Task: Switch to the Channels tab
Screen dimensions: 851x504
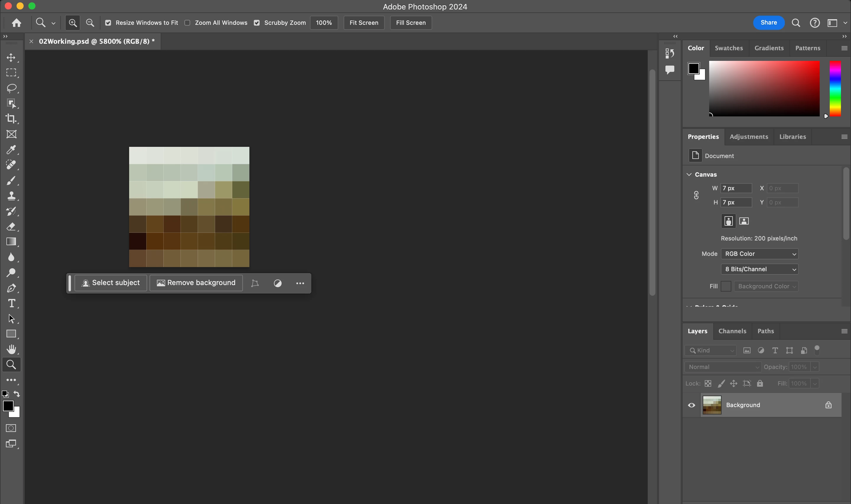Action: click(x=732, y=331)
